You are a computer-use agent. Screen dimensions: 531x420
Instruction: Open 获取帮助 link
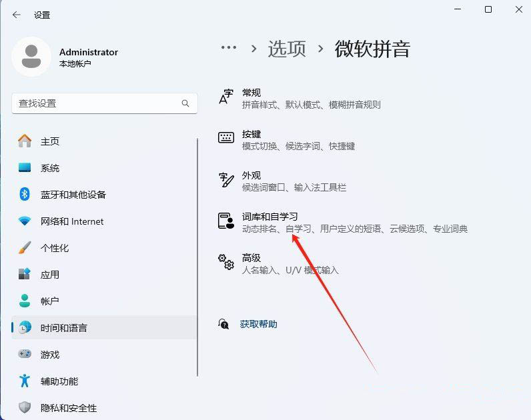(x=258, y=324)
